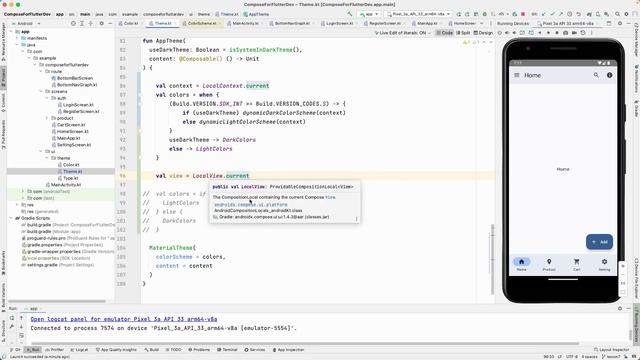Click the Run panel horizontal scrollbar
Screen dimensions: 640x360
(x=305, y=343)
